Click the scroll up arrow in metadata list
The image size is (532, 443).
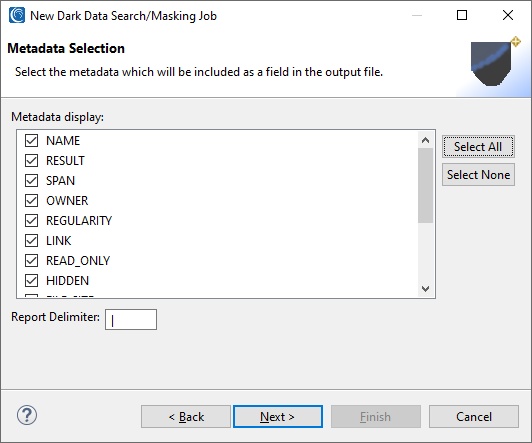point(425,140)
